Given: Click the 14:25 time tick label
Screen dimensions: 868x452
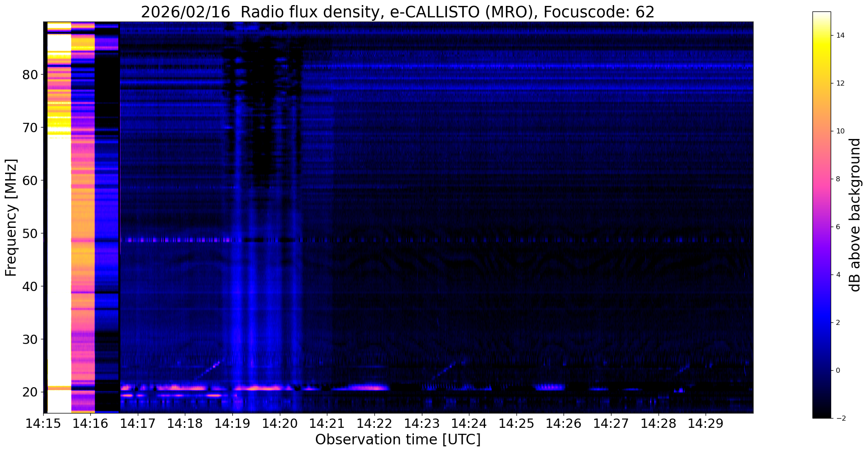Looking at the screenshot, I should [516, 423].
